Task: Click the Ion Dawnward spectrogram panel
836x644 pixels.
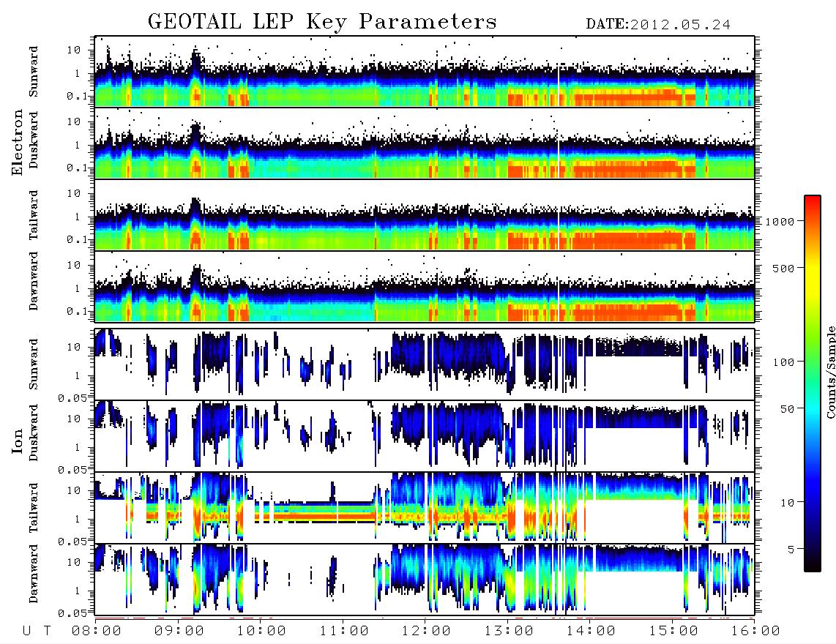Action: [x=425, y=580]
